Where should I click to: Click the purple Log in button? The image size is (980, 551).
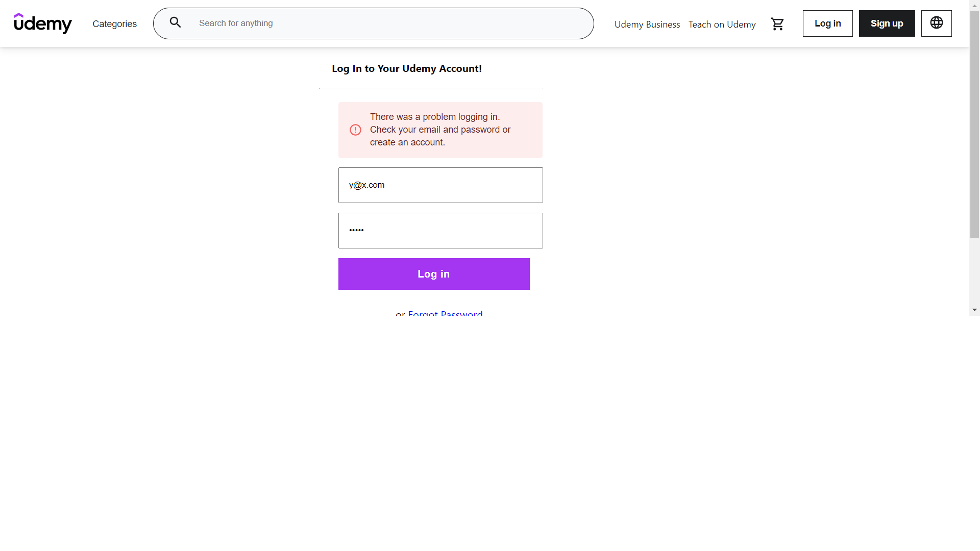(433, 273)
